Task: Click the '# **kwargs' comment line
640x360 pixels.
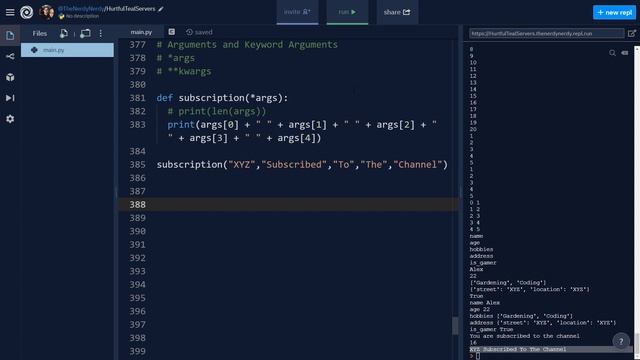Action: pyautogui.click(x=184, y=71)
